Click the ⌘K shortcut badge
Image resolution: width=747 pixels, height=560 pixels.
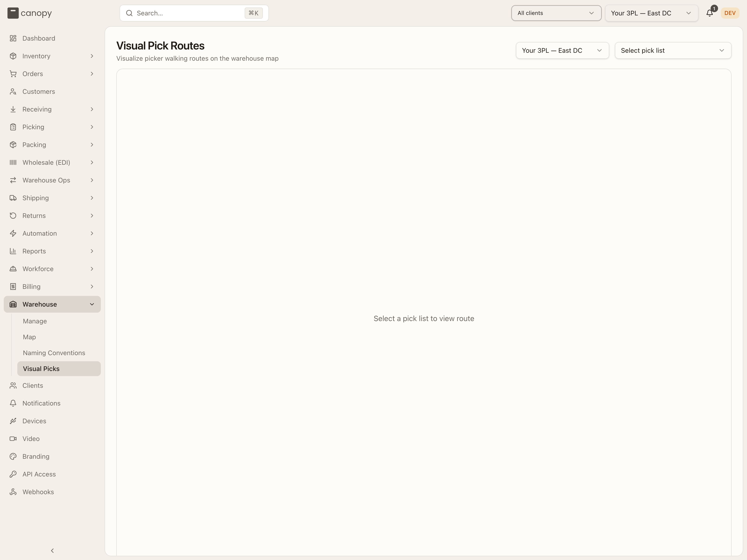coord(254,13)
